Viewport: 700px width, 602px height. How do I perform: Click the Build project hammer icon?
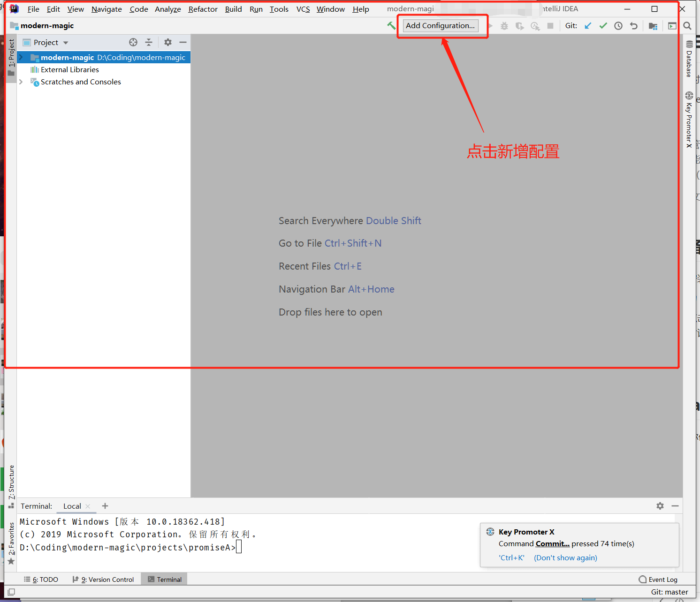(x=391, y=26)
